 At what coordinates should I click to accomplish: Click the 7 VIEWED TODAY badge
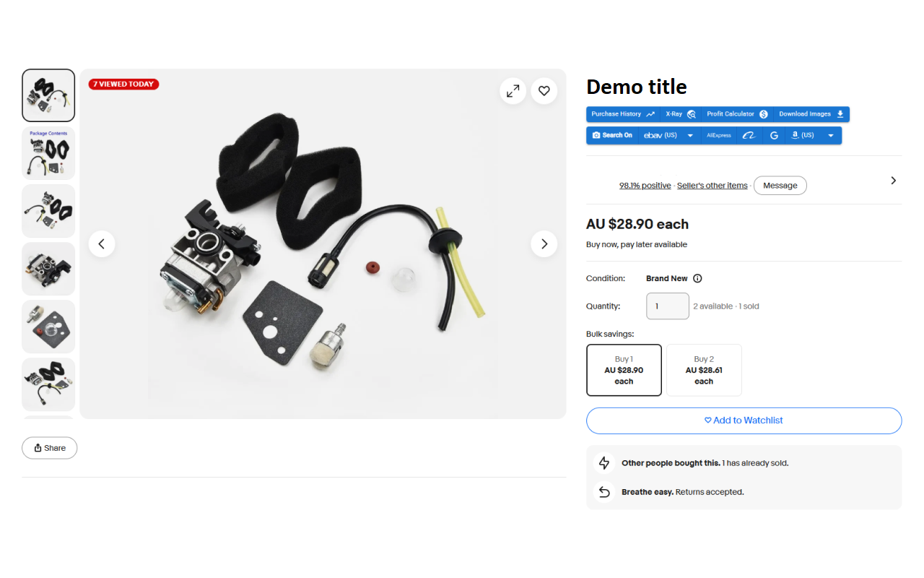coord(123,84)
